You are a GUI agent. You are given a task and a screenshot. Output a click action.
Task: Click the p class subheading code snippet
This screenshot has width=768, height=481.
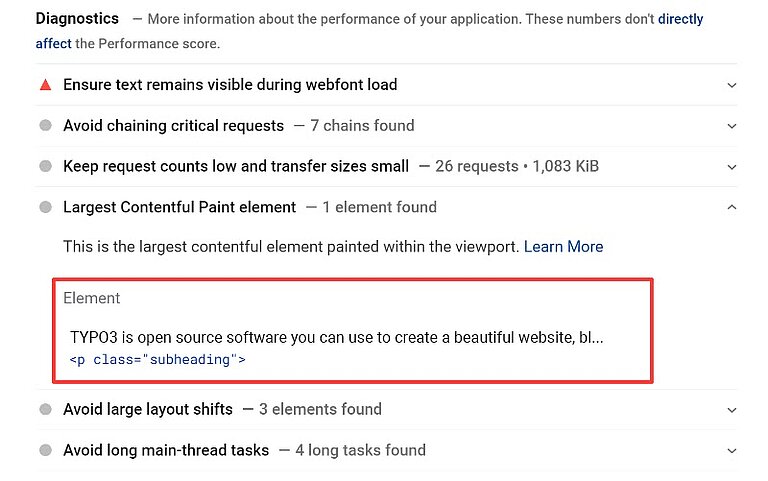click(x=157, y=359)
